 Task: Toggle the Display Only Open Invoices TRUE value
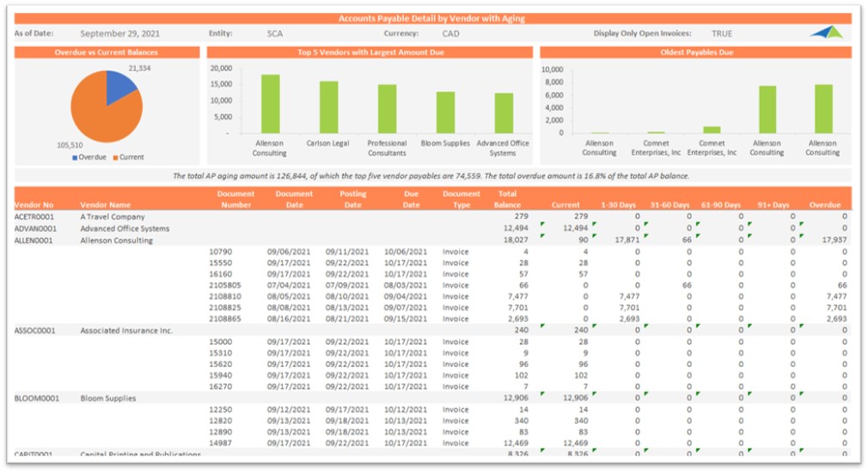pos(722,34)
